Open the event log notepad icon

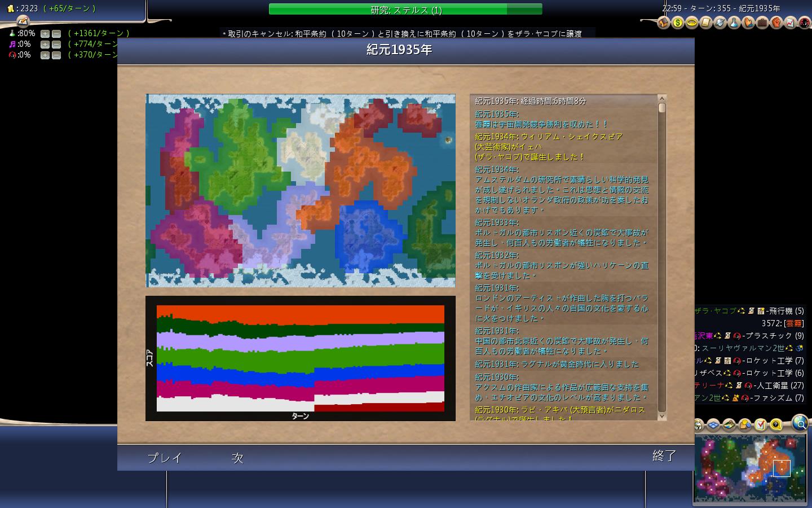click(23, 21)
